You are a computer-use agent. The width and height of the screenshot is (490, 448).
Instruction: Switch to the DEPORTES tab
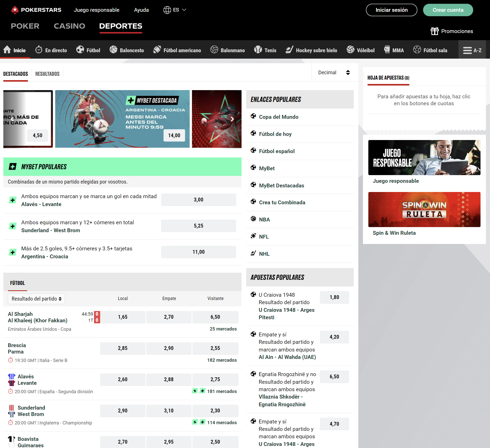pyautogui.click(x=121, y=26)
